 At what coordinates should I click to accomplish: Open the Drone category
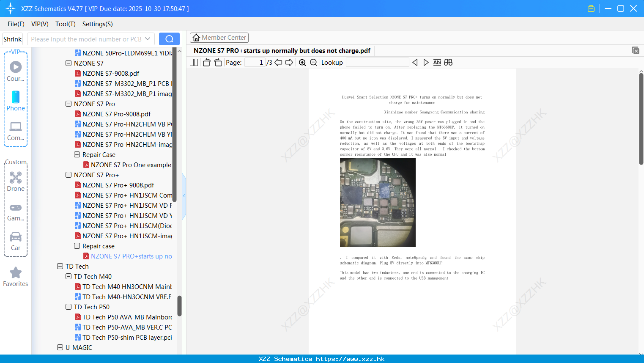click(x=16, y=181)
